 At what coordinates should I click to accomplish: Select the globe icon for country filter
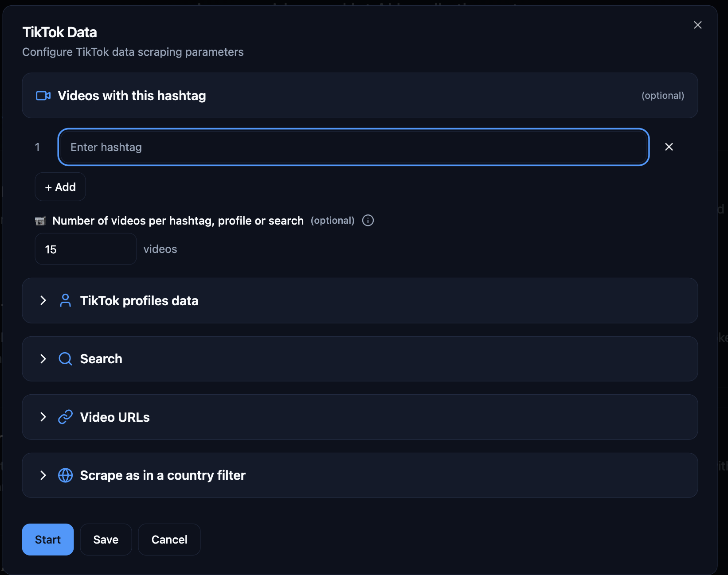click(65, 475)
